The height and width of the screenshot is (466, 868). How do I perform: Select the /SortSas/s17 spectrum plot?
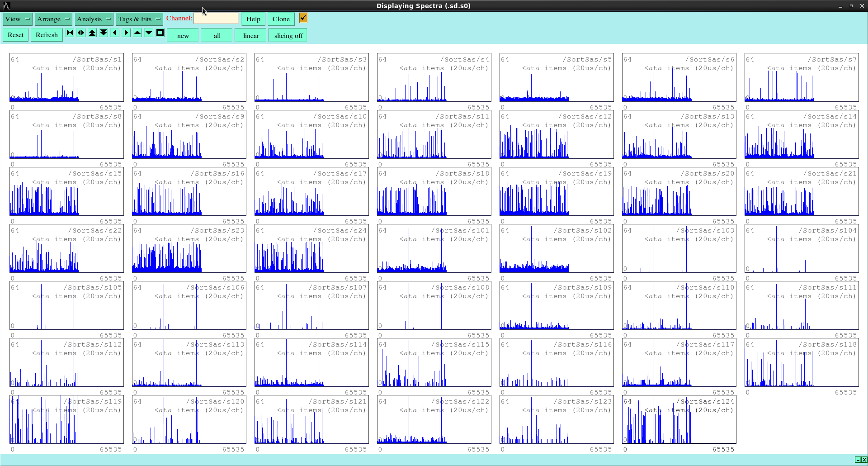(x=311, y=191)
